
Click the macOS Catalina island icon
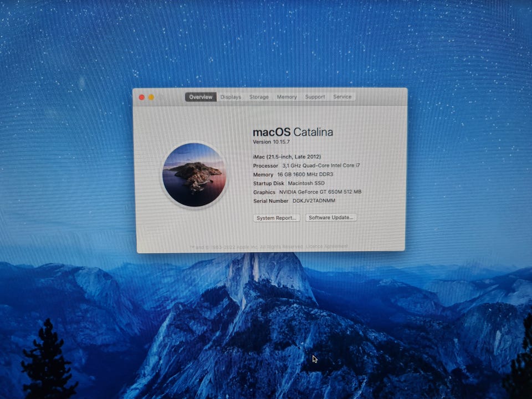click(x=194, y=175)
